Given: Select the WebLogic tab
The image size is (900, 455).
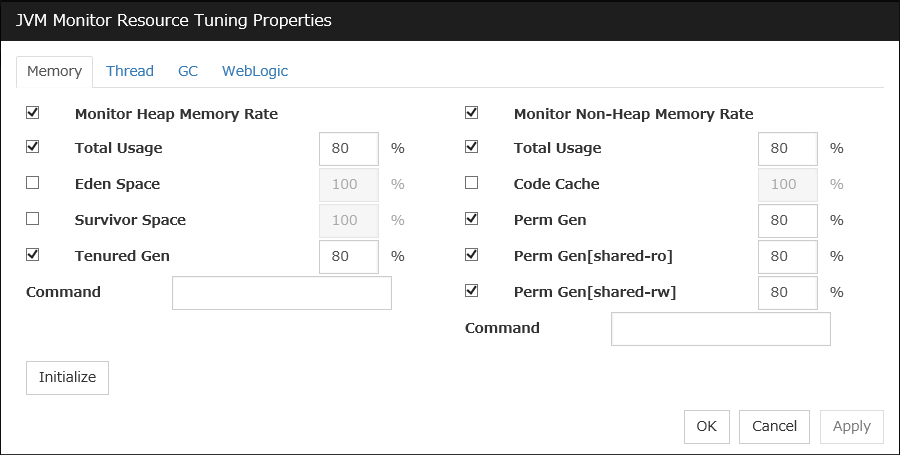Looking at the screenshot, I should tap(255, 71).
